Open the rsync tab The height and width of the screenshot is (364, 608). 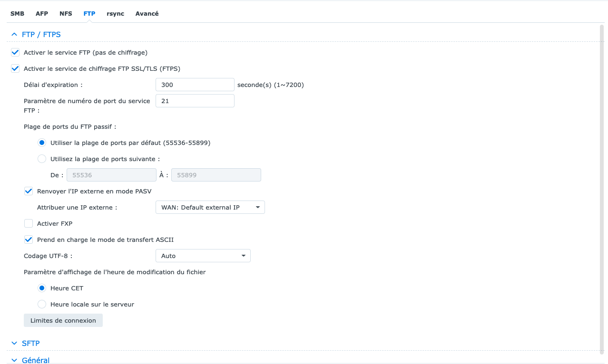tap(115, 14)
